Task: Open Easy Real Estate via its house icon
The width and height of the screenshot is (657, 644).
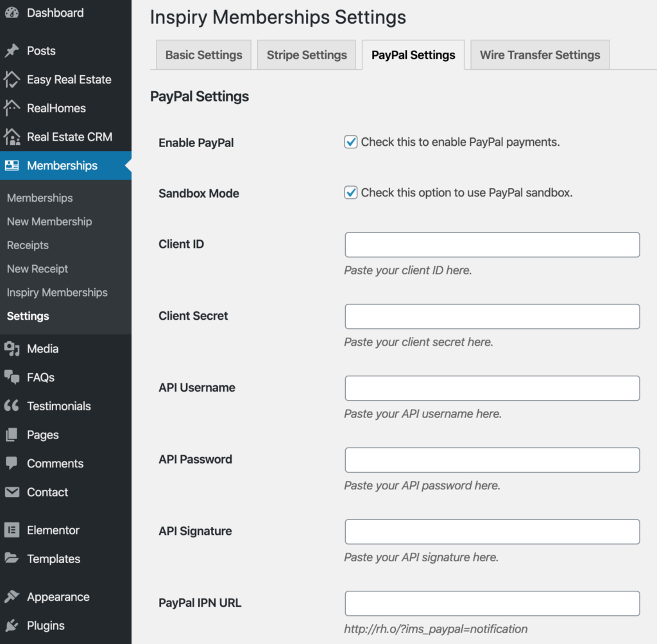Action: pos(12,80)
